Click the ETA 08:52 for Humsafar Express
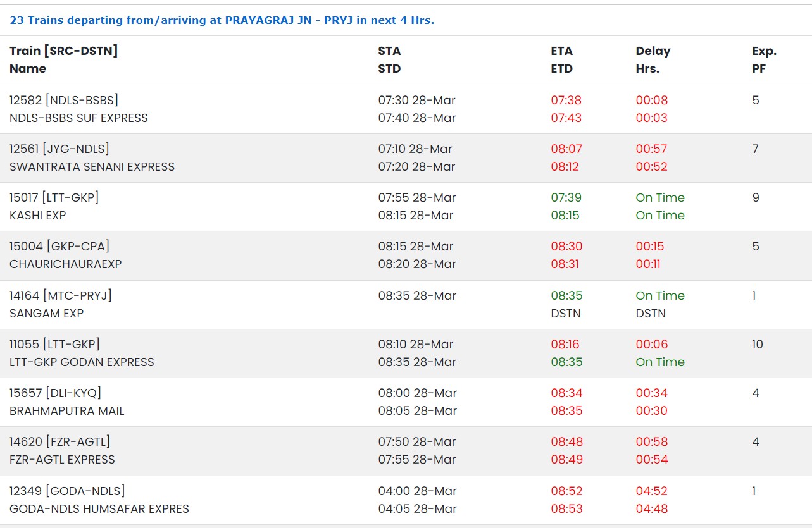This screenshot has width=812, height=528. [x=566, y=491]
